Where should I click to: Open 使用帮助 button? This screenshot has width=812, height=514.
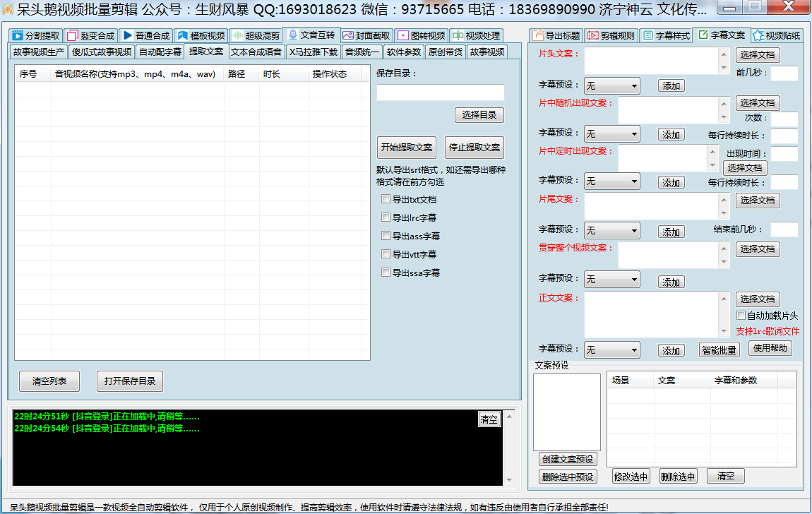[x=770, y=348]
